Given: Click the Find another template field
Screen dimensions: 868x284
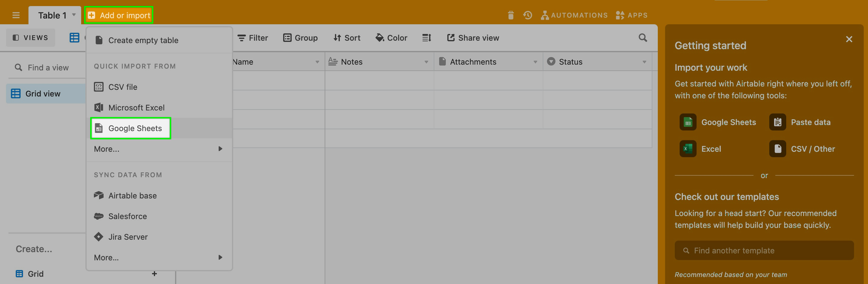Looking at the screenshot, I should pos(764,250).
